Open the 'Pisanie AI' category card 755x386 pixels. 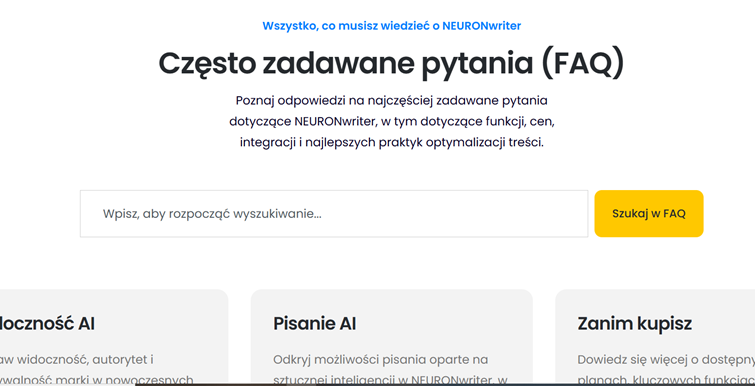click(x=391, y=337)
